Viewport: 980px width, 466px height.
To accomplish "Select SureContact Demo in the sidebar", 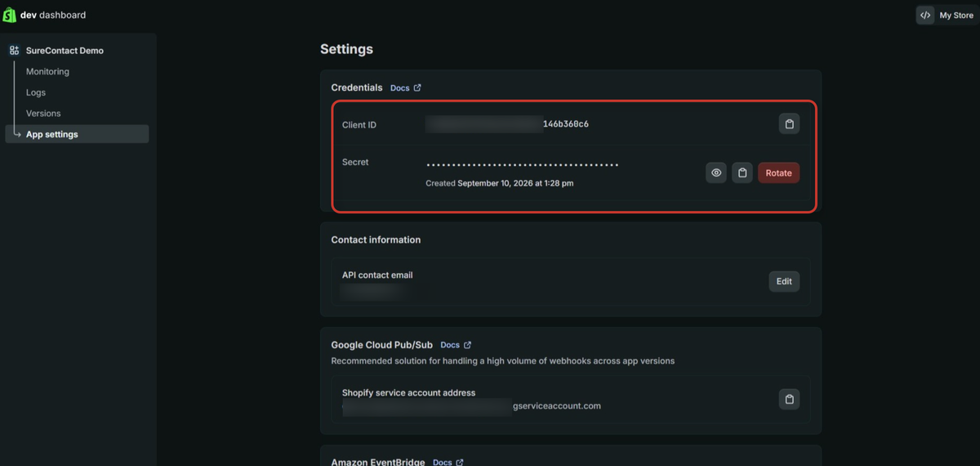I will (65, 51).
